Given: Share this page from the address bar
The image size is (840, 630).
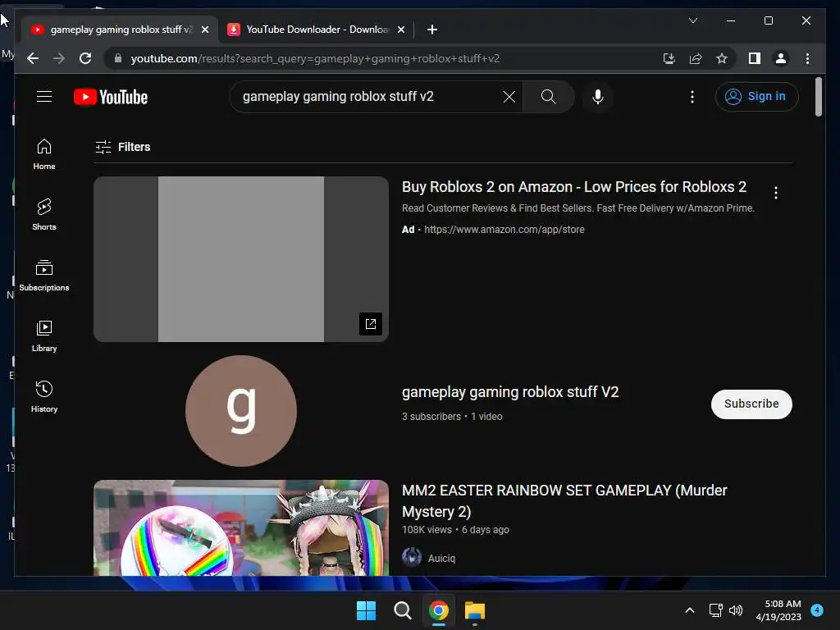Looking at the screenshot, I should (x=696, y=58).
